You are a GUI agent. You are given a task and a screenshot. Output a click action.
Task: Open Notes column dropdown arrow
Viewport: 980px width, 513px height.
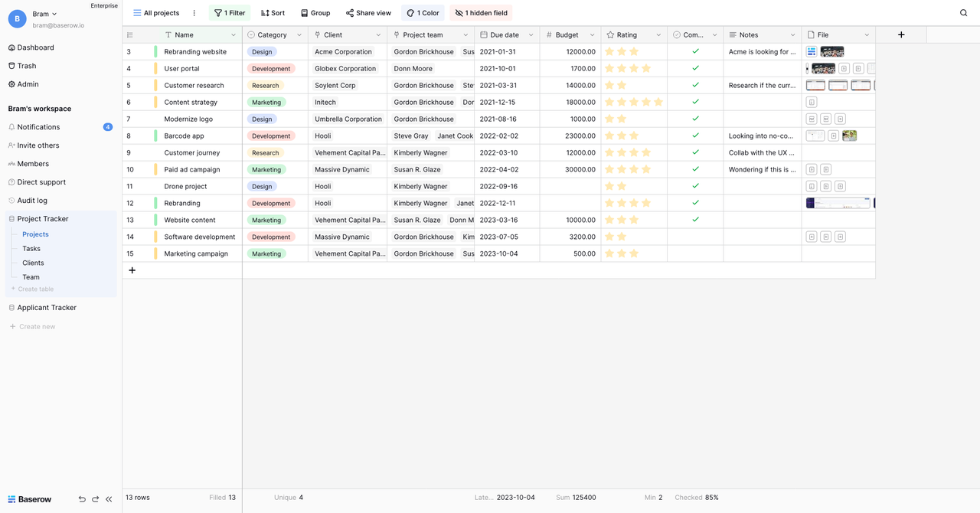point(792,34)
